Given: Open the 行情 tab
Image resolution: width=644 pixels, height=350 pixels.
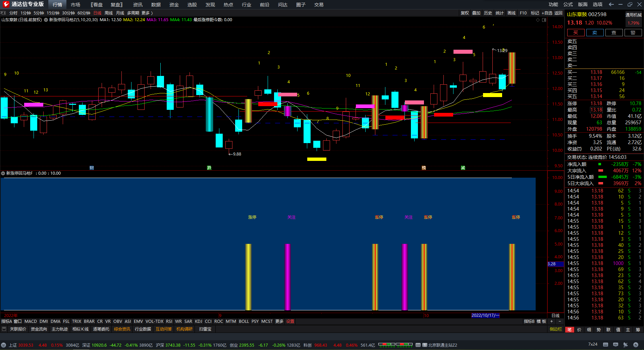Looking at the screenshot, I should coord(57,4).
